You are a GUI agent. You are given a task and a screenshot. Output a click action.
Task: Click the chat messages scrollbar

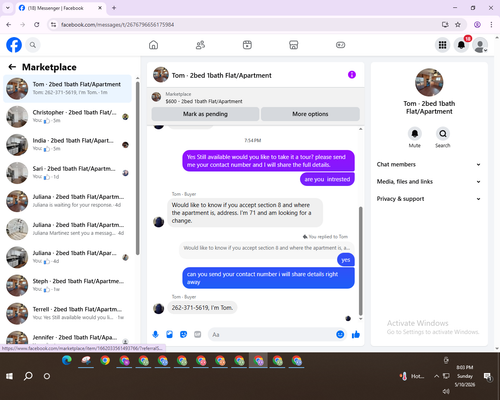360,260
